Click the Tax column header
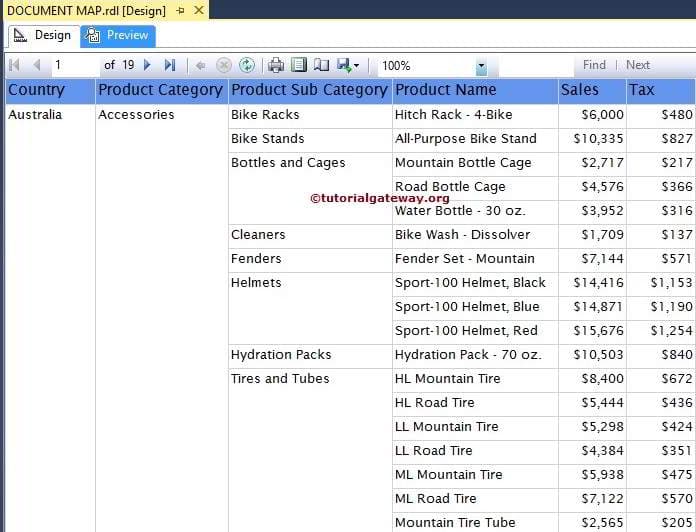696x532 pixels. click(x=661, y=91)
